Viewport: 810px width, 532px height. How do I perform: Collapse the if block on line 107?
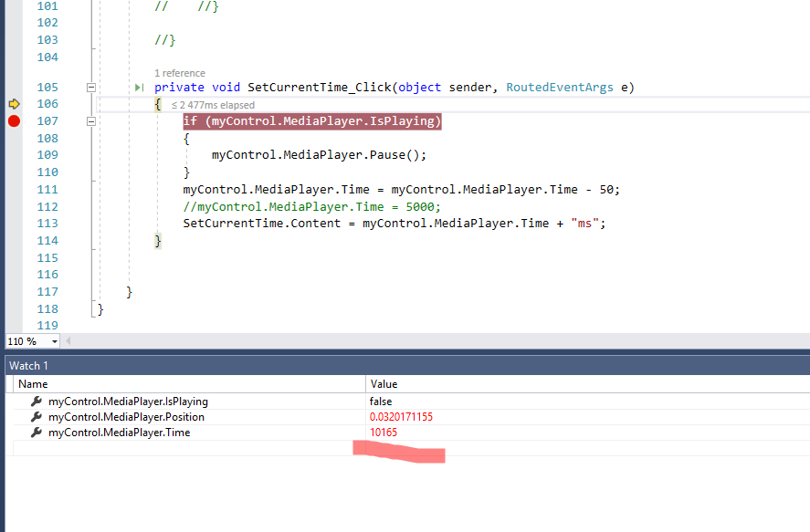pyautogui.click(x=91, y=120)
